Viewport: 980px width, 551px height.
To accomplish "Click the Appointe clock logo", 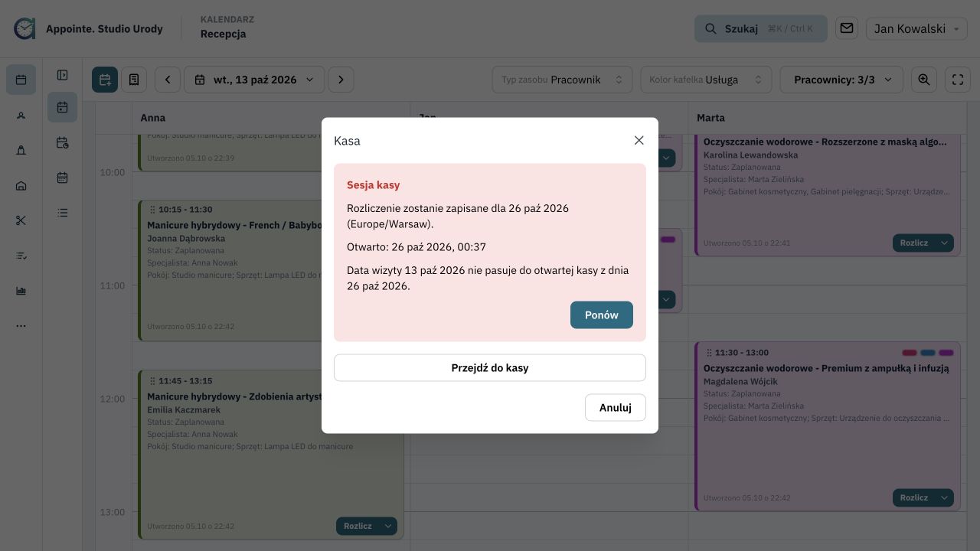I will pyautogui.click(x=24, y=29).
